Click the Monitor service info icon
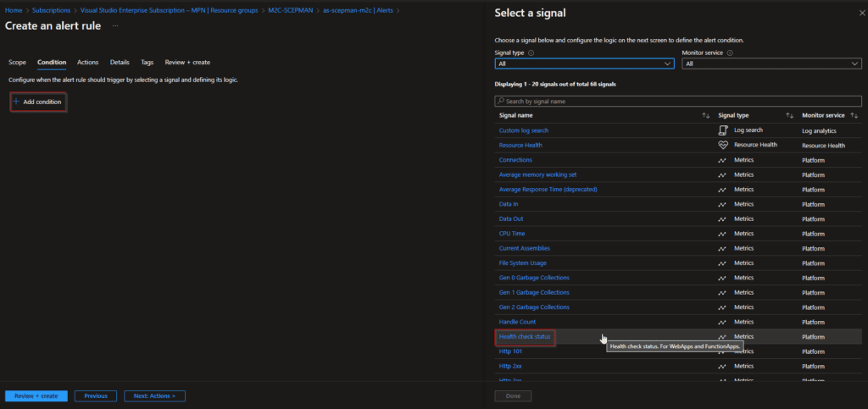868x409 pixels. [730, 53]
